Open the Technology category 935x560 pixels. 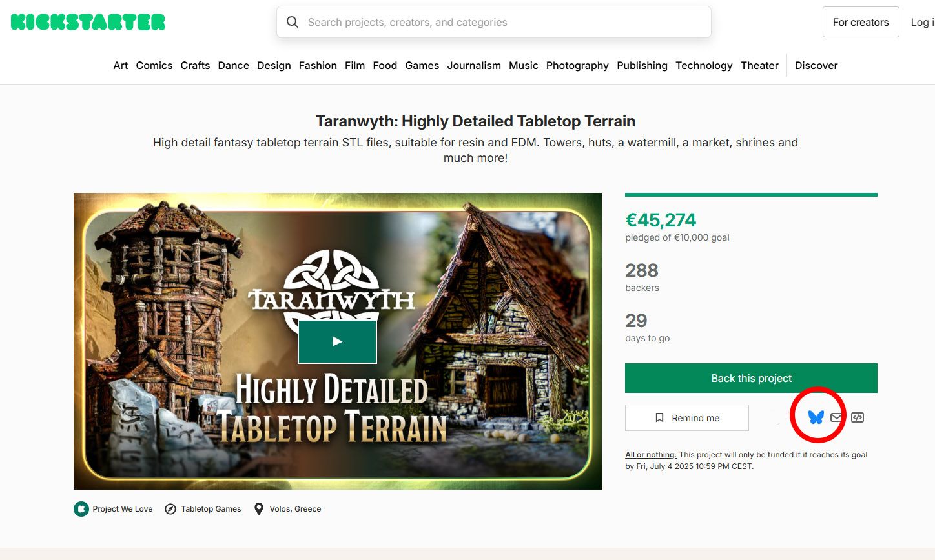[704, 65]
